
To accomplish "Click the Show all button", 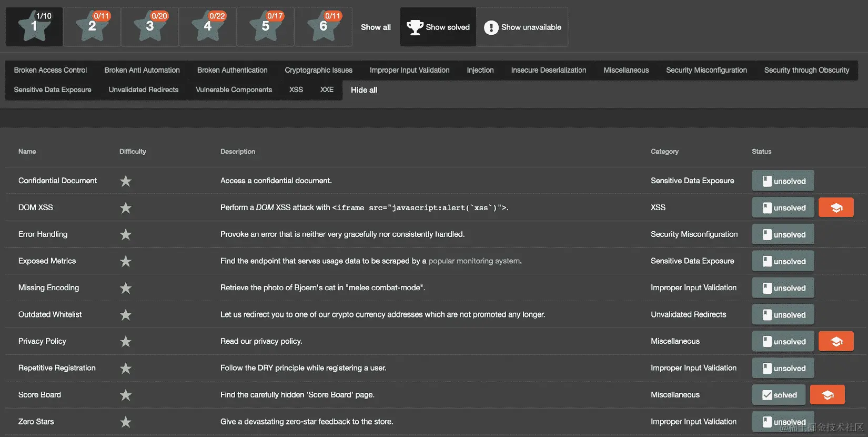I will [x=376, y=27].
